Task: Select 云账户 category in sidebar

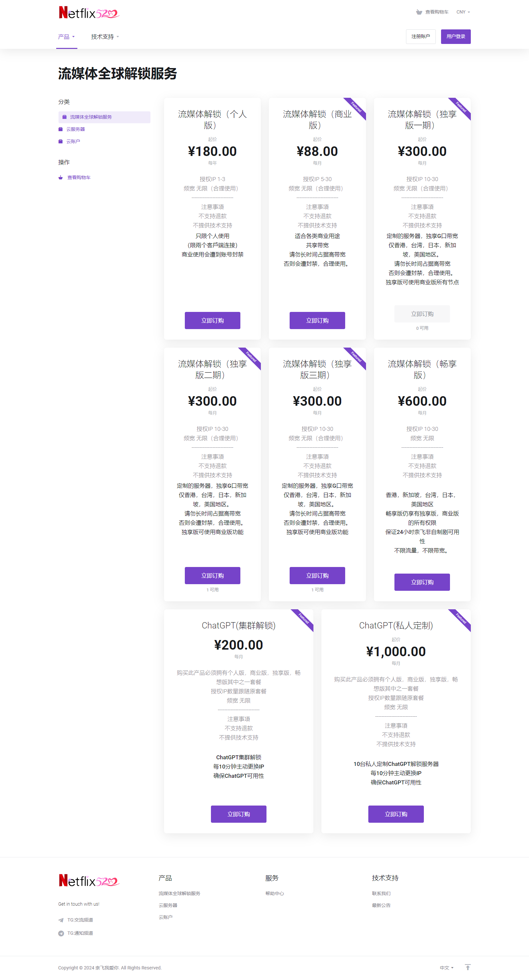Action: coord(73,141)
